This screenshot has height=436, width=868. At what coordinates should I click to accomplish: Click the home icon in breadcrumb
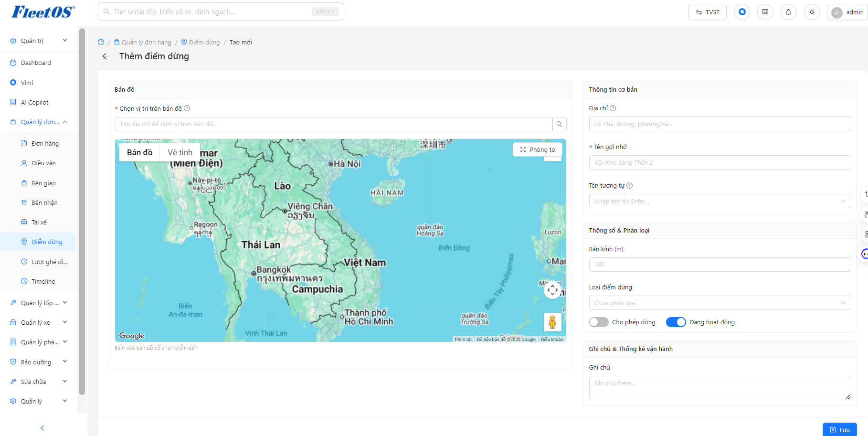point(101,42)
